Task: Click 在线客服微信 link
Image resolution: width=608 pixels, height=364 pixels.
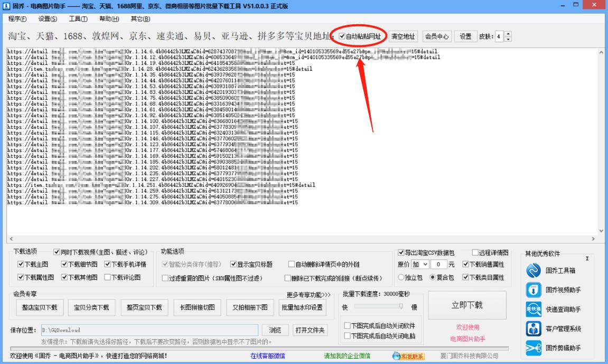Action: pyautogui.click(x=267, y=356)
